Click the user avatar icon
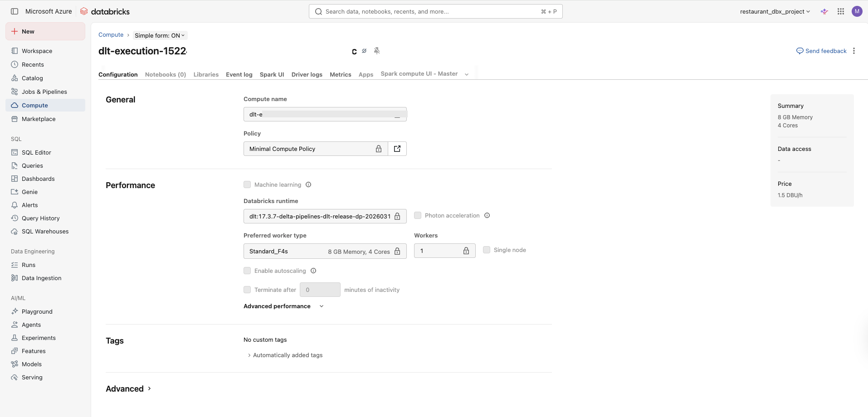 857,11
